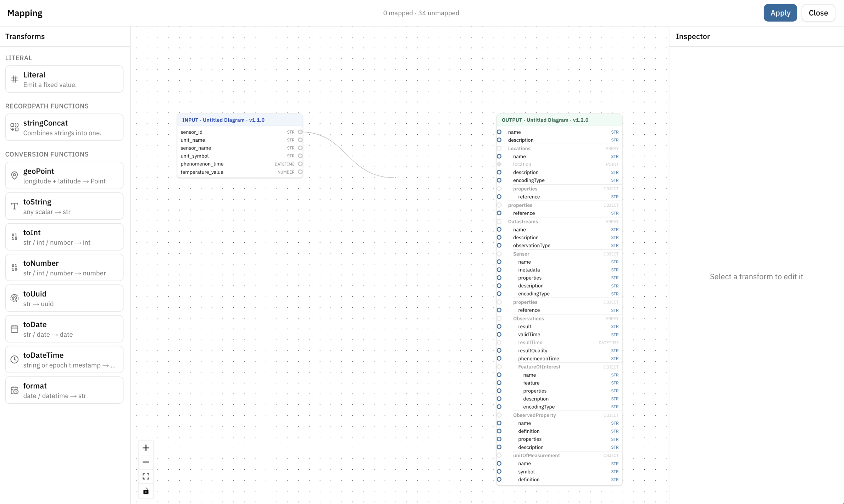Click the toDateTime clock icon
This screenshot has width=844, height=504.
(15, 359)
